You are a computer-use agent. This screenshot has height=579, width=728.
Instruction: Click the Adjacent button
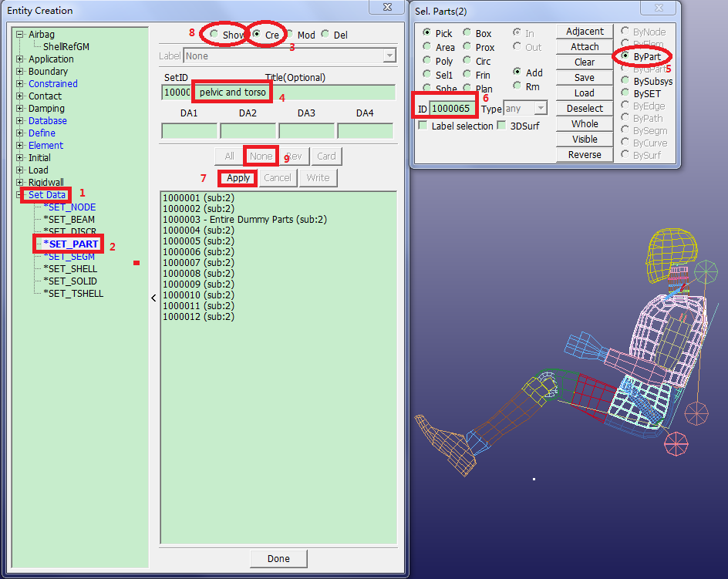coord(585,32)
